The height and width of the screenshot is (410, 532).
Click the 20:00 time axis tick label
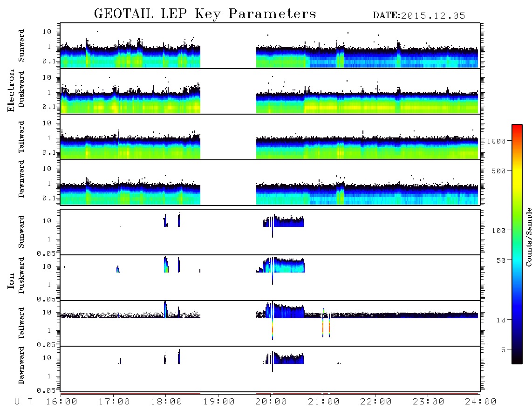(271, 402)
